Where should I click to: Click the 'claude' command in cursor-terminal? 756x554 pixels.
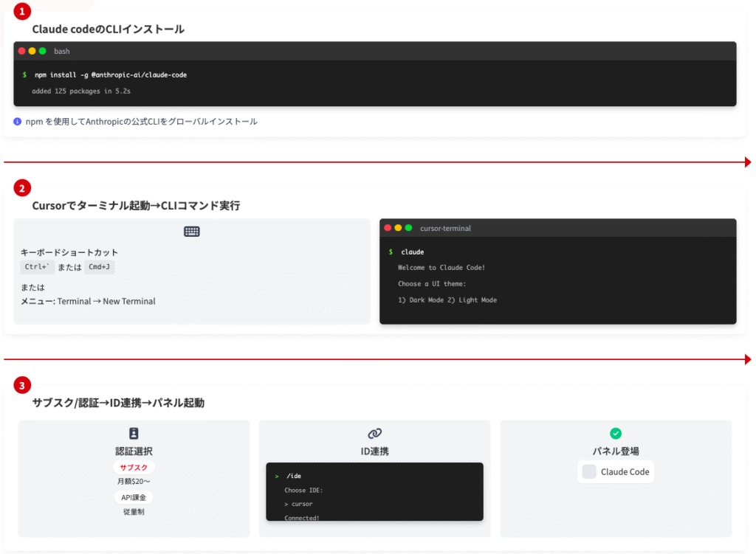coord(413,252)
